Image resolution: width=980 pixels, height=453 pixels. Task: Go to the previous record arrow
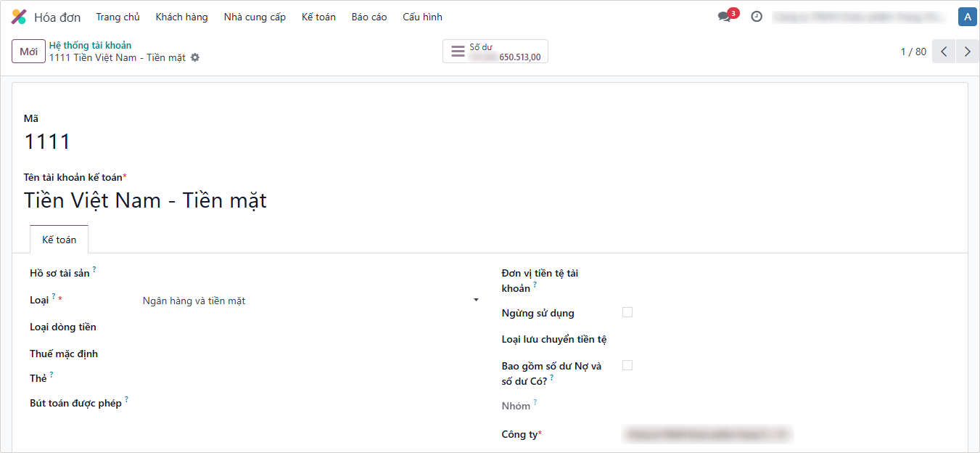click(944, 52)
